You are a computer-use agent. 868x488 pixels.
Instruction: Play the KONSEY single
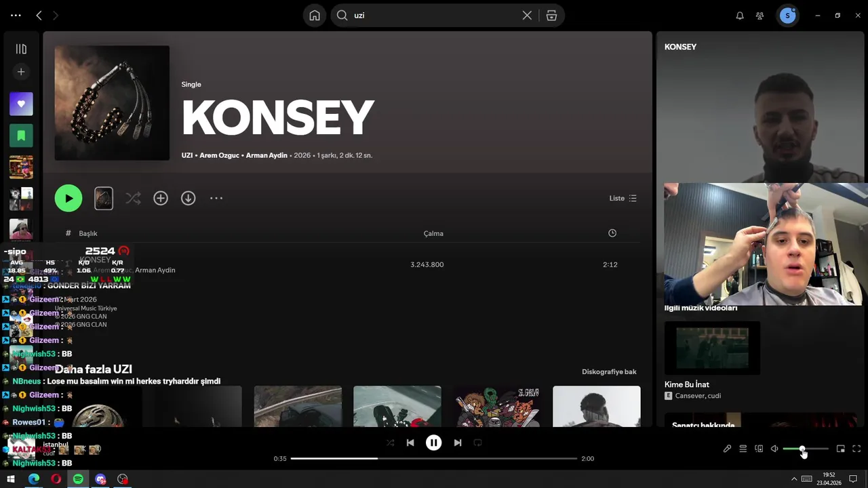click(x=68, y=198)
